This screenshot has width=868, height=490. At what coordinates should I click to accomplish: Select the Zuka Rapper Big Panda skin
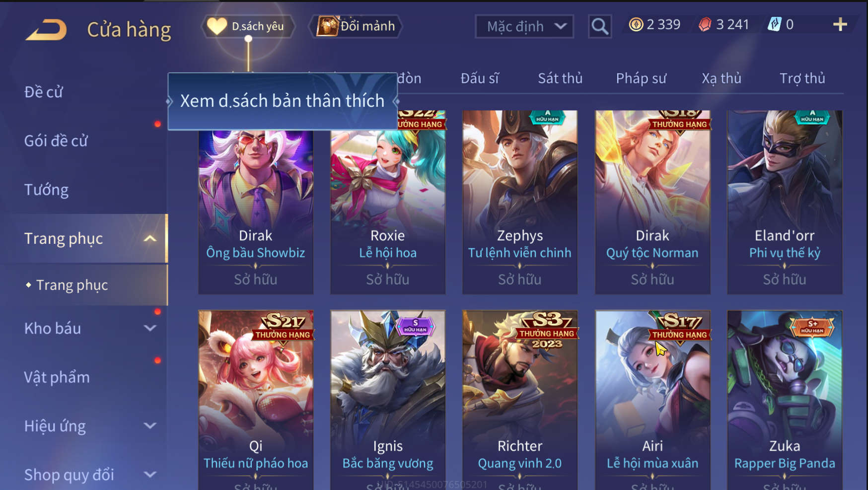point(785,400)
